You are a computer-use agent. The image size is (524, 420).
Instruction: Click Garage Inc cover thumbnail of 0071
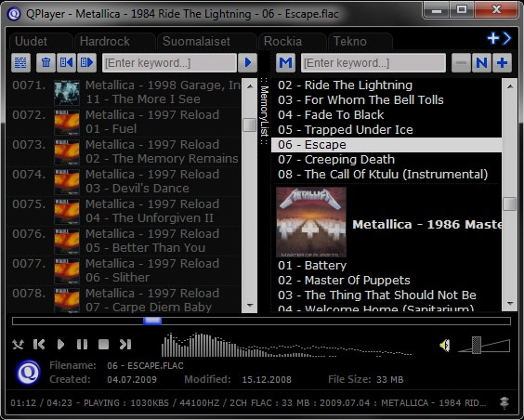[67, 93]
